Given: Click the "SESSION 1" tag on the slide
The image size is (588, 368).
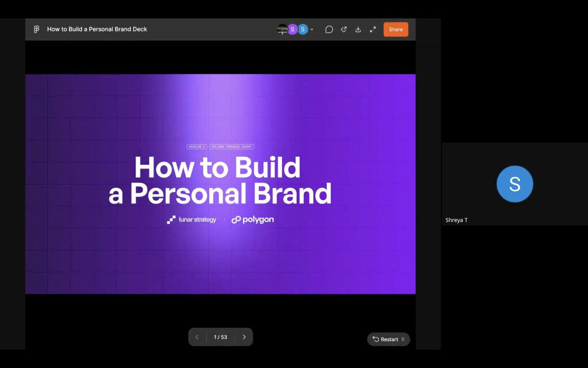Looking at the screenshot, I should 196,147.
